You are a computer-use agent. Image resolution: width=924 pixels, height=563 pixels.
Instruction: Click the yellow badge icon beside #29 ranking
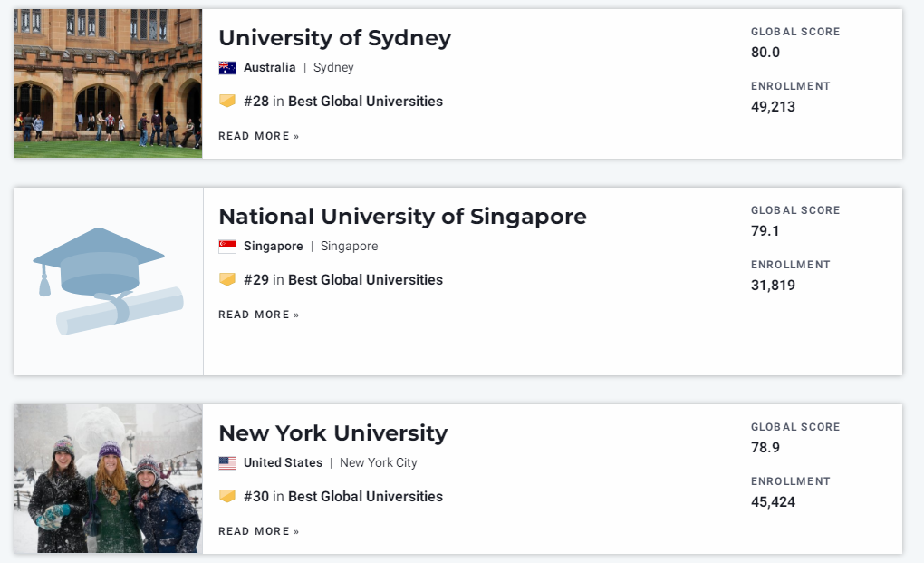tap(226, 279)
